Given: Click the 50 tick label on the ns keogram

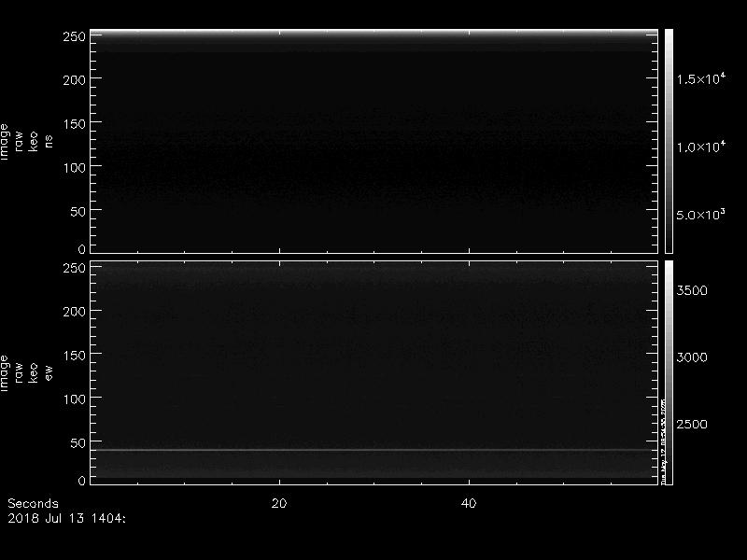Looking at the screenshot, I should (x=78, y=212).
